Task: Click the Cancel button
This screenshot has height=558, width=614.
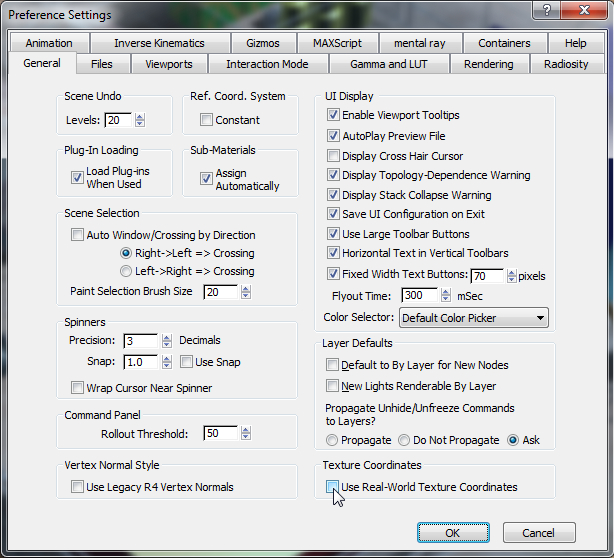Action: point(539,533)
